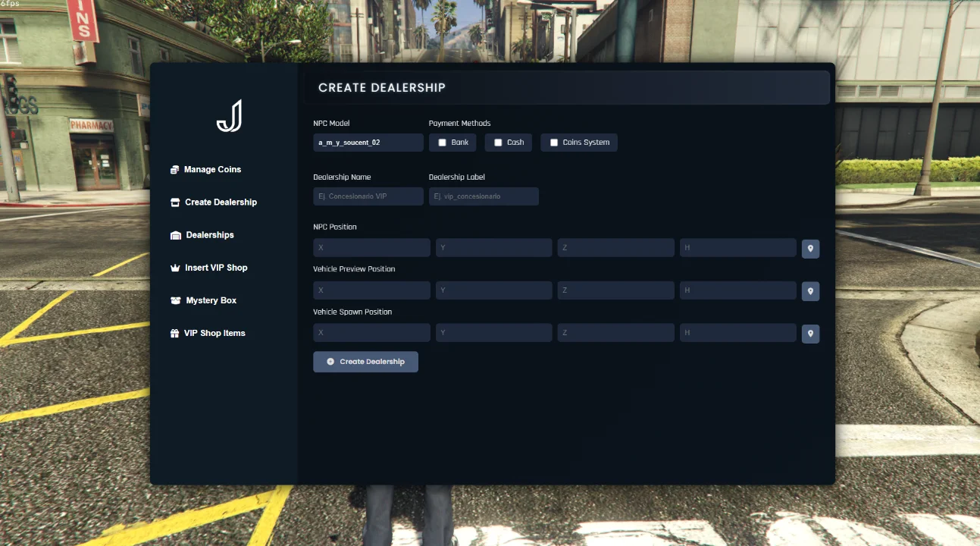
Task: Set NPC Position using location pin button
Action: [x=810, y=249]
